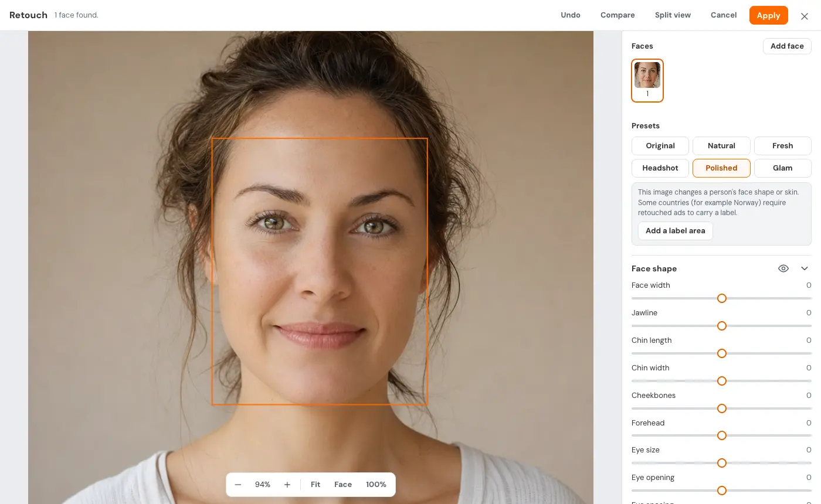Click the Jawline slider handle

coord(722,326)
